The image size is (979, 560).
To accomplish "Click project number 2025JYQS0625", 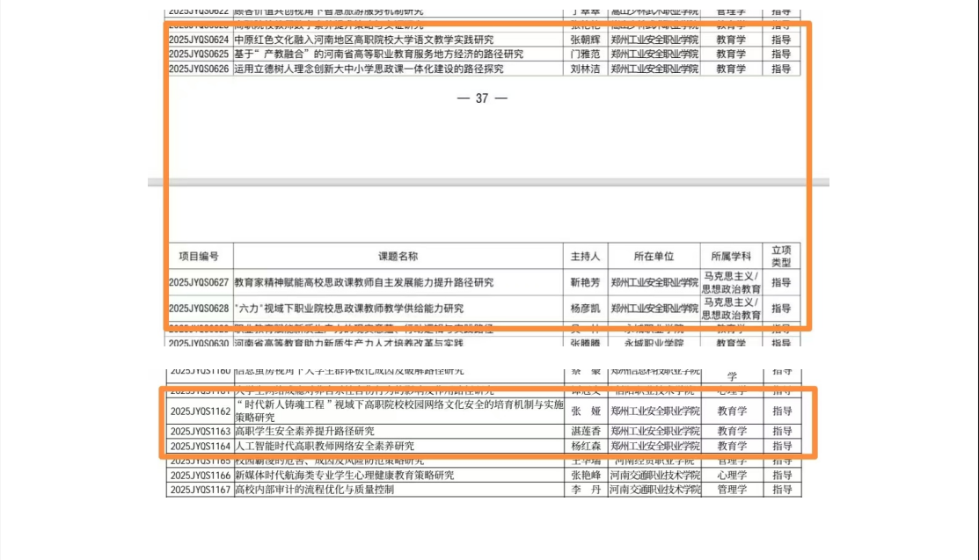I will [x=199, y=55].
